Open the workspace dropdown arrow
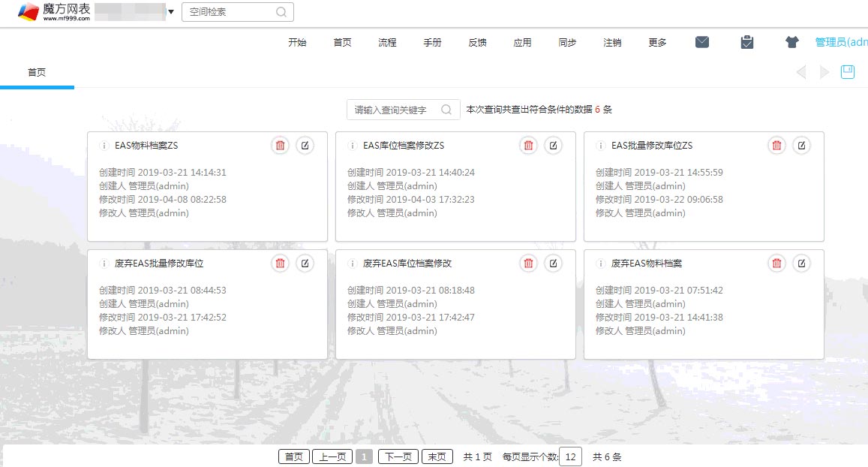This screenshot has height=467, width=868. (171, 12)
